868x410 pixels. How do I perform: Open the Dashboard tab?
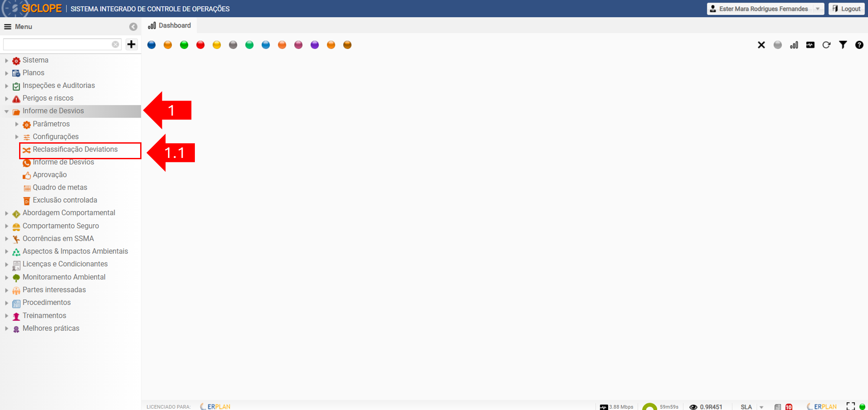pyautogui.click(x=170, y=26)
